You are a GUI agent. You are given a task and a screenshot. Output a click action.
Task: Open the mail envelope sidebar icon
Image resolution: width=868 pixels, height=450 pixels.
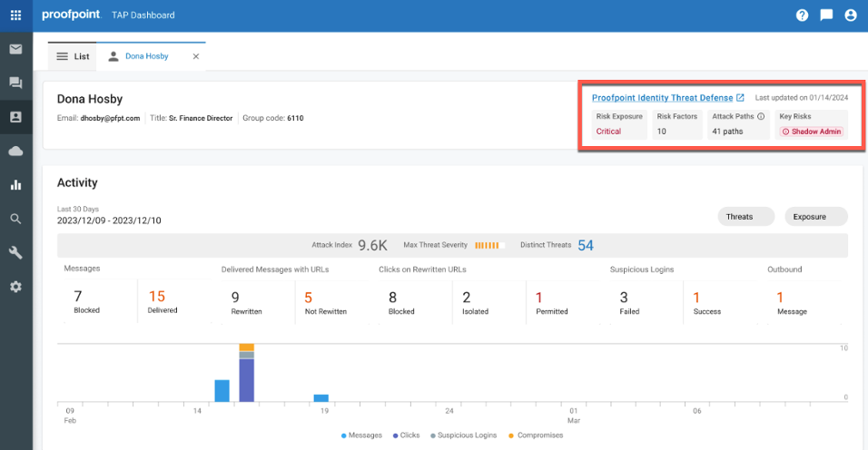[15, 49]
